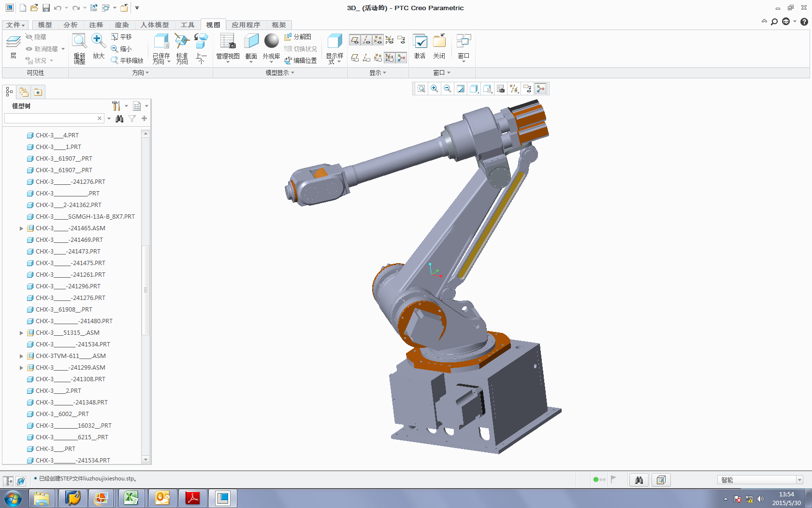
Task: Expand the CHX-3TVM-611 assembly node
Action: coord(21,356)
